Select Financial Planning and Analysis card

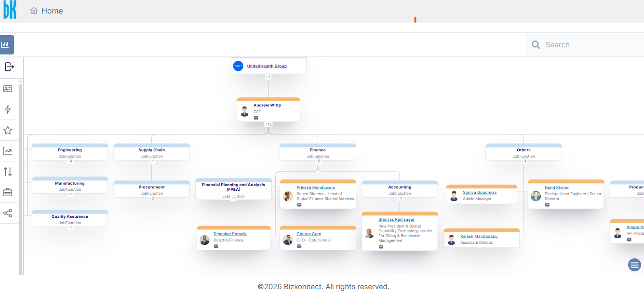(234, 189)
